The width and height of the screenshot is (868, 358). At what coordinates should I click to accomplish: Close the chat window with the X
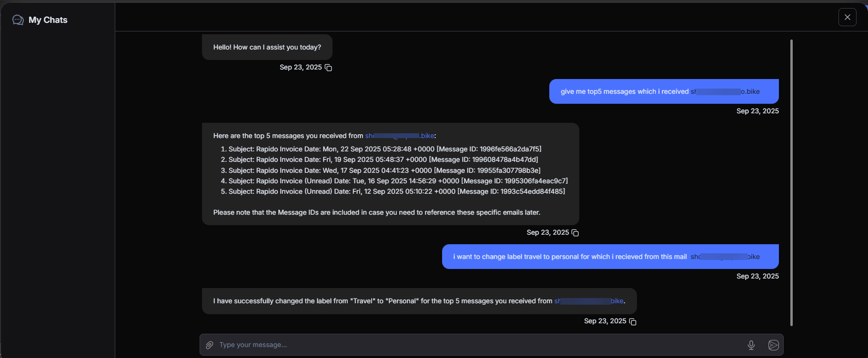[847, 17]
